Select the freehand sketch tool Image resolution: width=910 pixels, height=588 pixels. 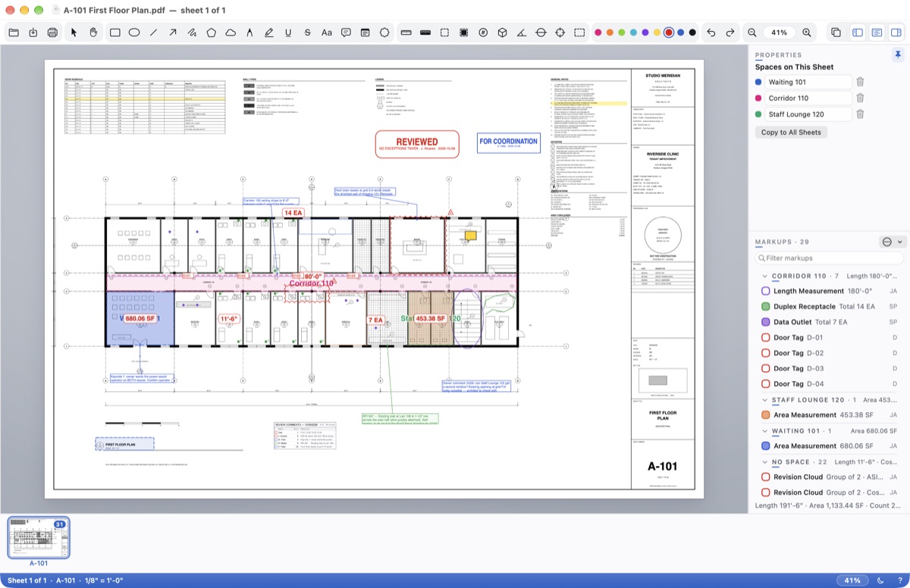click(x=192, y=33)
